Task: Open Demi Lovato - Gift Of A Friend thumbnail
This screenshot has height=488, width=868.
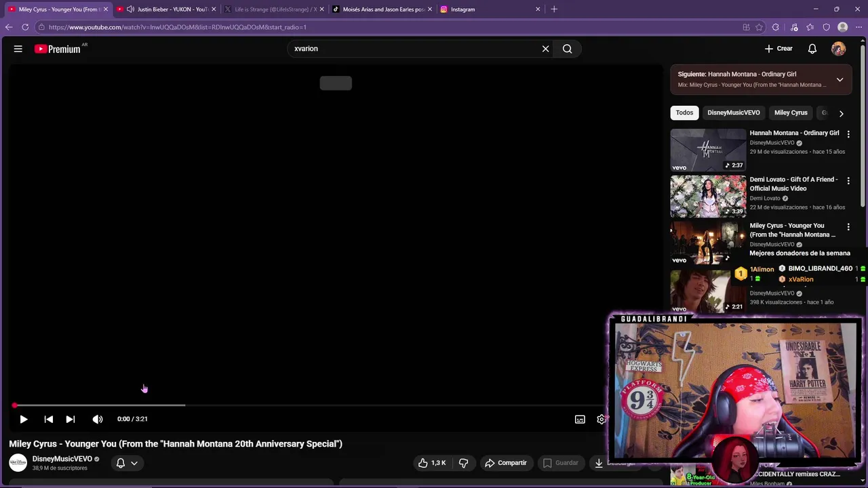Action: [x=708, y=197]
